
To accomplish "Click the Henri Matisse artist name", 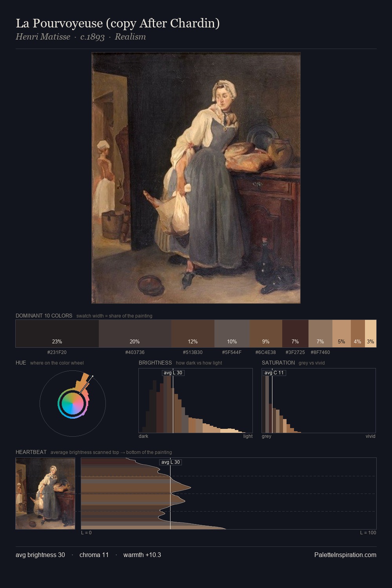I will pos(43,37).
